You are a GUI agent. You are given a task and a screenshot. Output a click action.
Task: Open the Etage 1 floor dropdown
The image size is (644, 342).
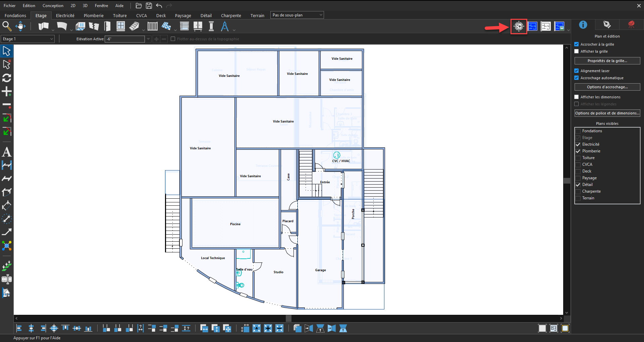click(x=28, y=39)
